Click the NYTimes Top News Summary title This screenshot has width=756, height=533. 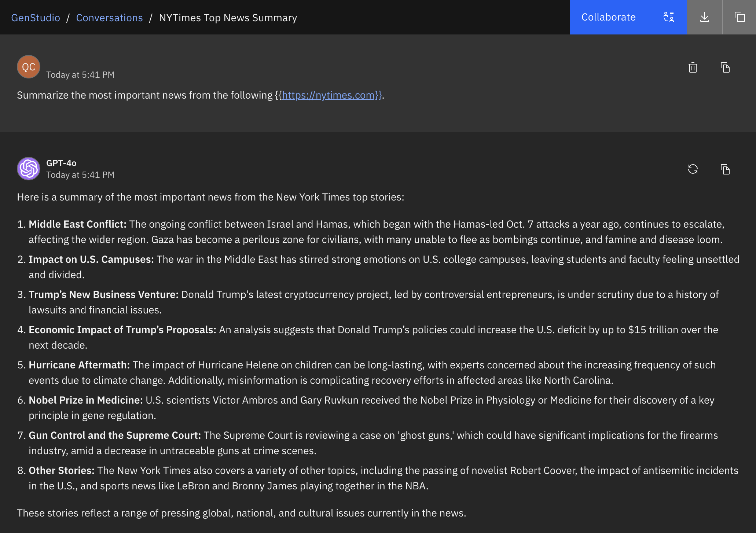[x=228, y=18]
